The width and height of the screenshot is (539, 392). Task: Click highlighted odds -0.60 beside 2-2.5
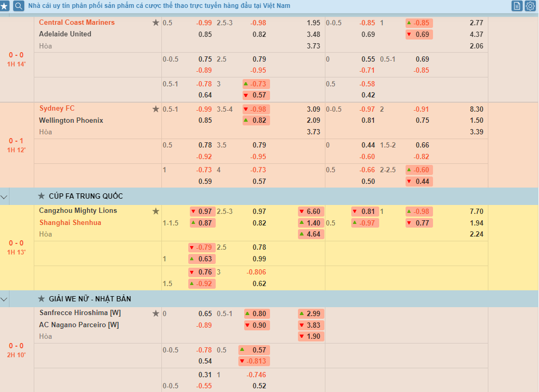[x=419, y=170]
